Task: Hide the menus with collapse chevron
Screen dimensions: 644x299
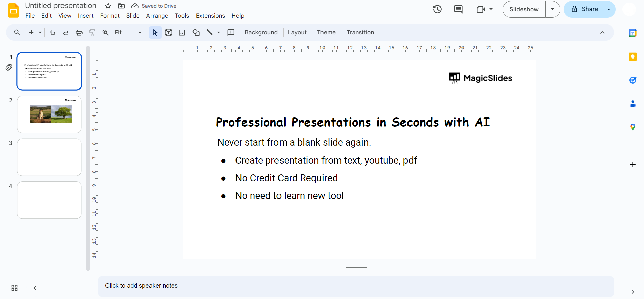Action: coord(602,33)
